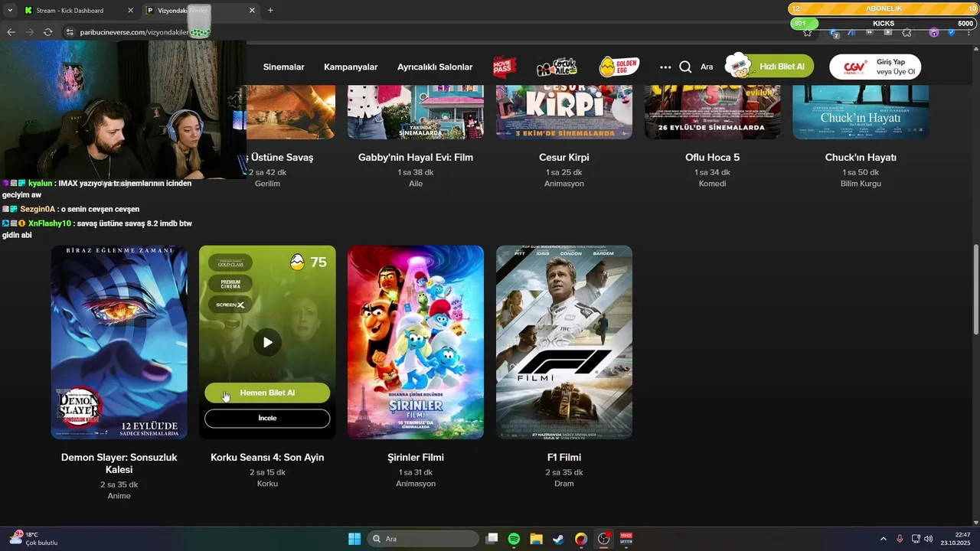
Task: Click the Windows taskbar search box
Action: click(x=423, y=539)
